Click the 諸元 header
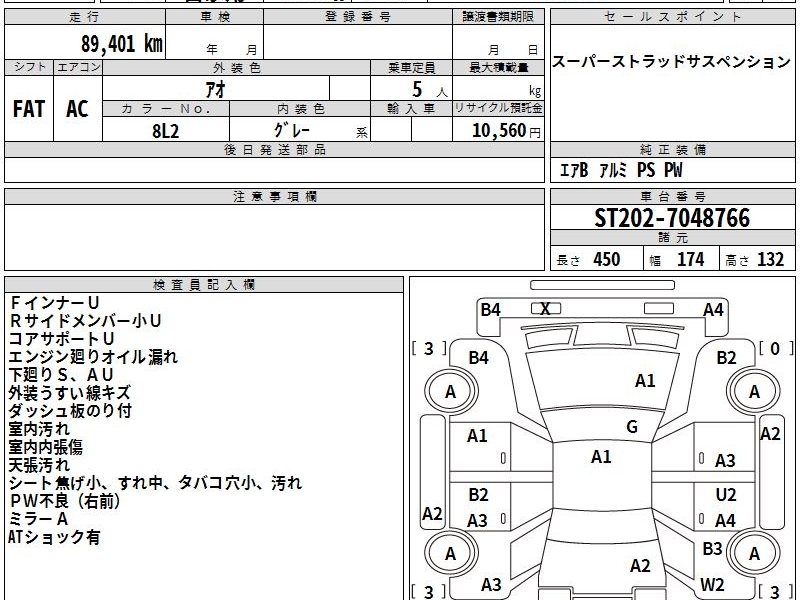800x600 pixels. point(672,238)
